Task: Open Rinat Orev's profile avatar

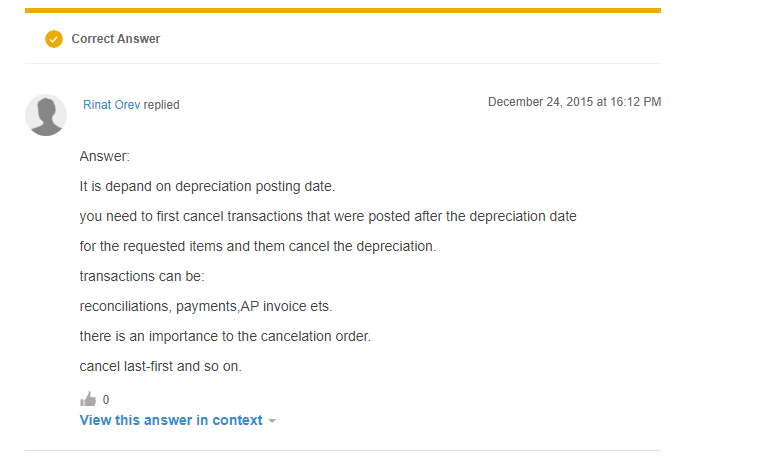Action: pyautogui.click(x=46, y=115)
